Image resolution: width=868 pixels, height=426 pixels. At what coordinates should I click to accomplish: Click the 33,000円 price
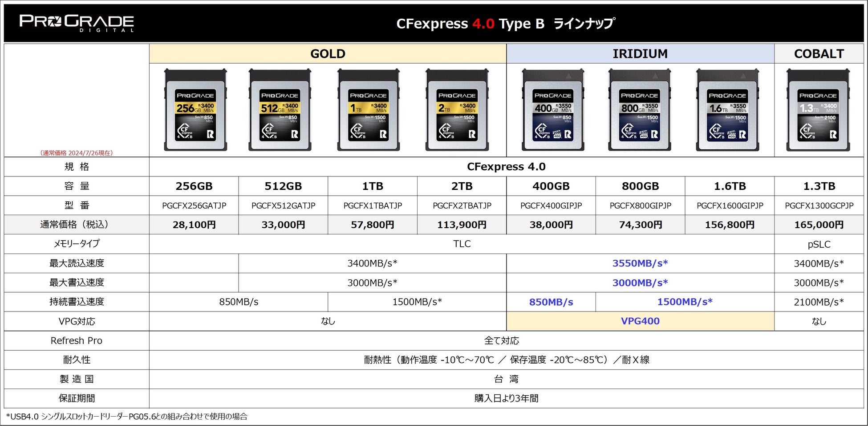283,225
